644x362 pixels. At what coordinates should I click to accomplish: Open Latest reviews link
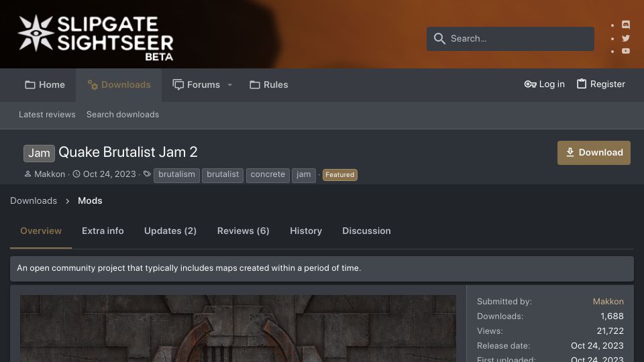(x=47, y=115)
